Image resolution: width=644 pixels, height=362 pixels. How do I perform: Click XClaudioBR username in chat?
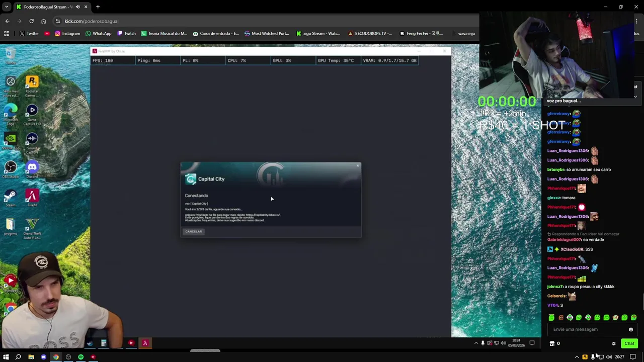572,249
